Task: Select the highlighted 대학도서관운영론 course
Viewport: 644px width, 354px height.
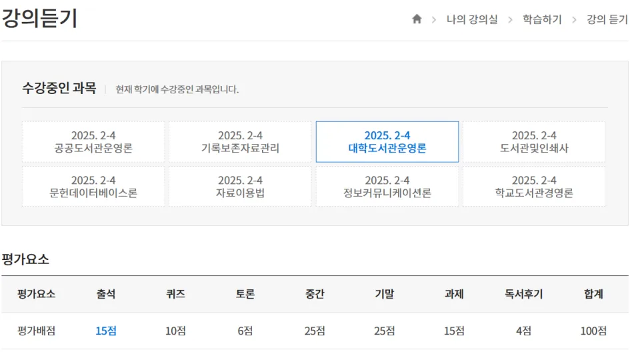Action: [x=387, y=142]
